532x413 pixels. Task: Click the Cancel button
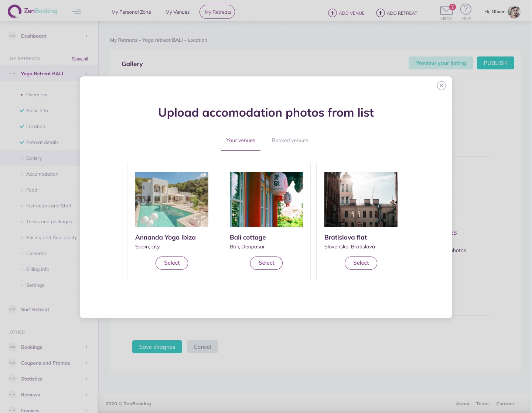(x=202, y=347)
